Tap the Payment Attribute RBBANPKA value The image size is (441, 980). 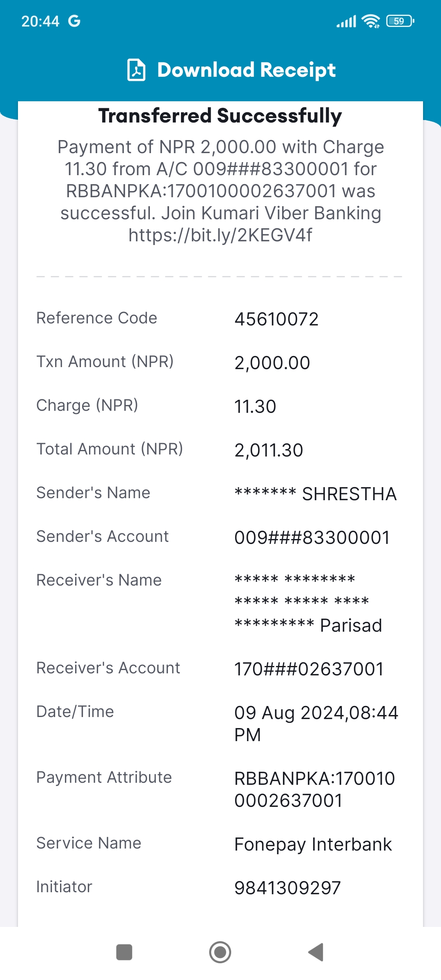pos(315,789)
